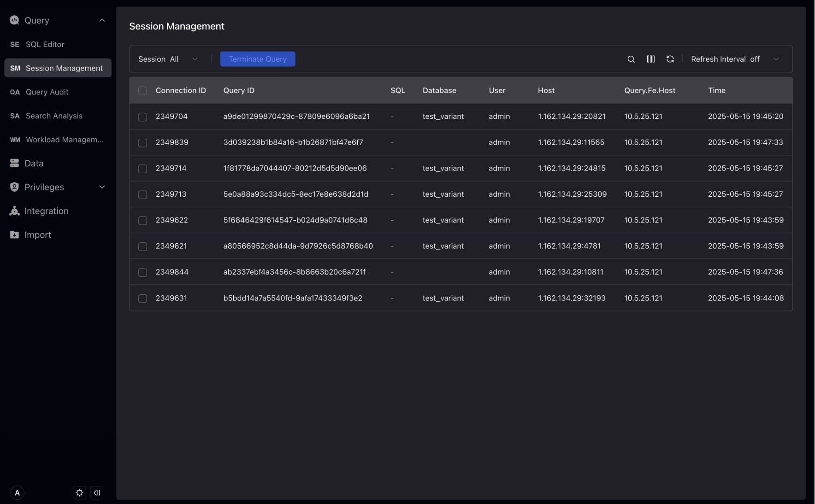Image resolution: width=815 pixels, height=504 pixels.
Task: Select the checkbox for connection 2349704
Action: [142, 117]
